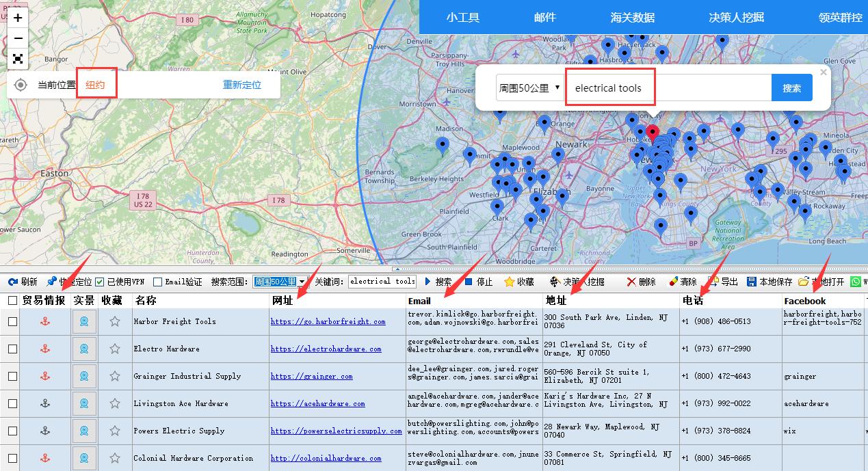Select the 决策人挖掘 top menu item
The image size is (868, 471).
(736, 18)
